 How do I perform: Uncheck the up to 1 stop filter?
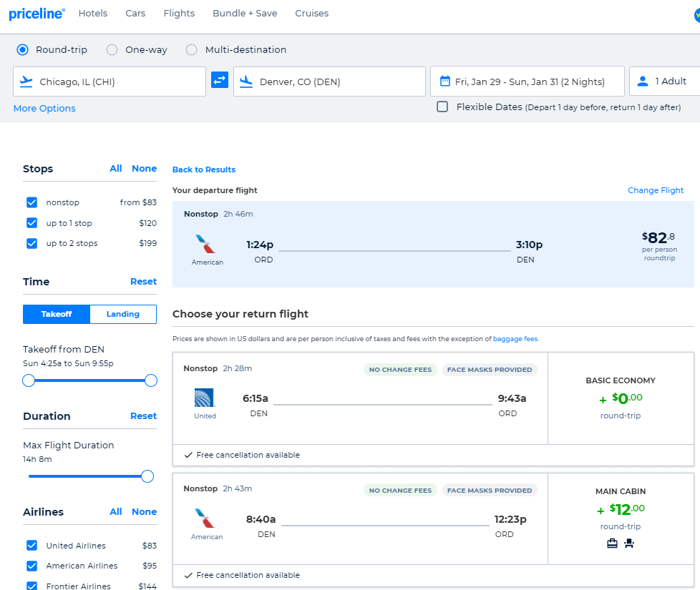coord(31,223)
